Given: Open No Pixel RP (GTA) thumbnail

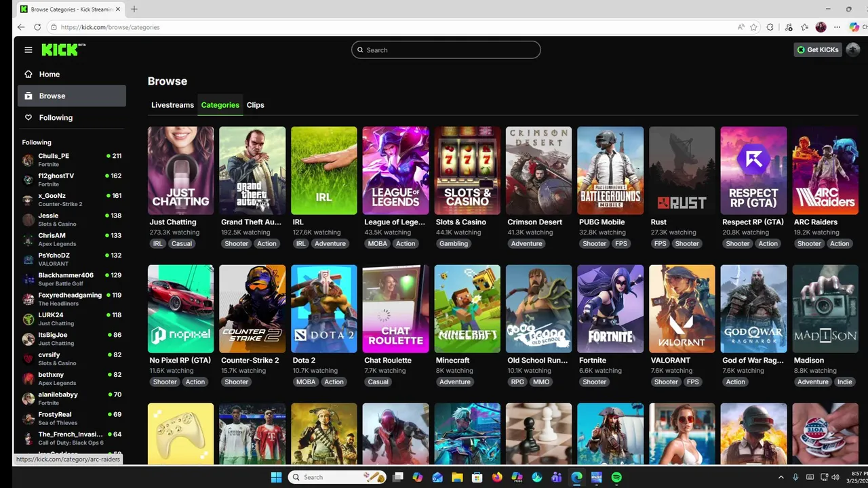Looking at the screenshot, I should click(181, 308).
